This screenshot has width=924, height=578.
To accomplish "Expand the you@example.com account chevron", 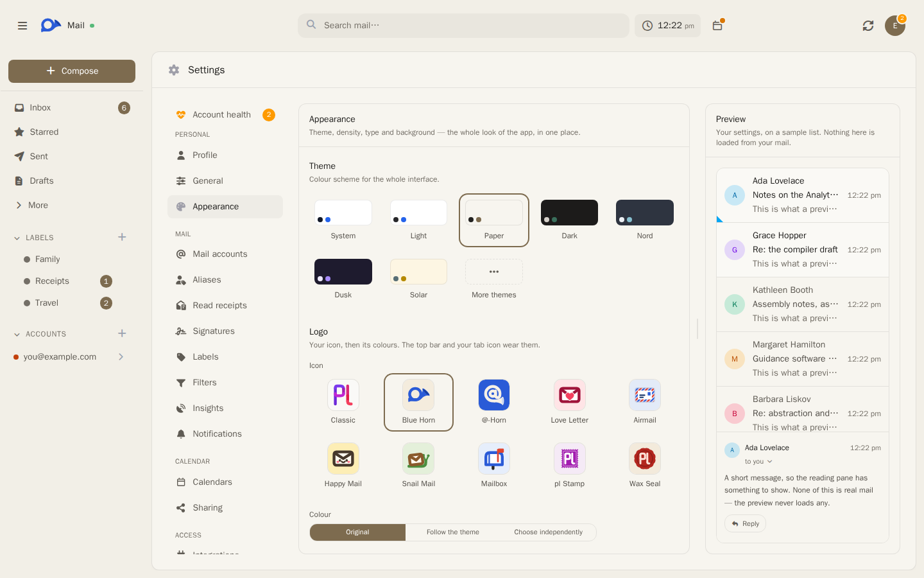I will 121,357.
